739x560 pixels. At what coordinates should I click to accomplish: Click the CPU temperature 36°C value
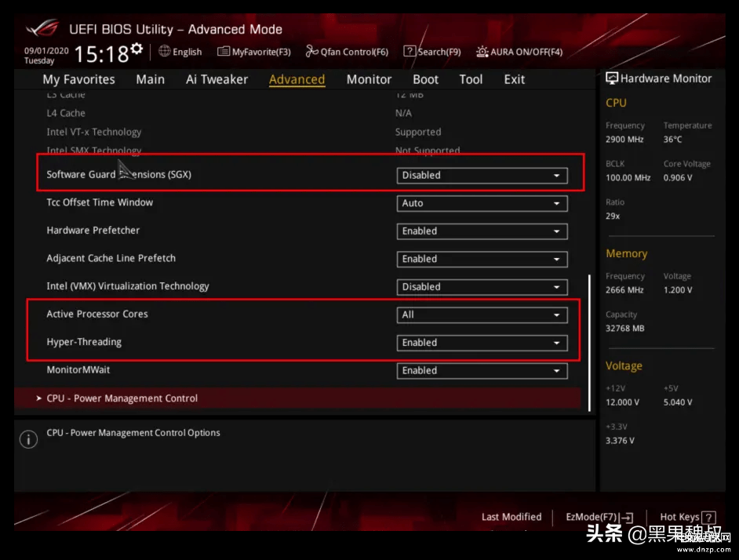point(672,140)
